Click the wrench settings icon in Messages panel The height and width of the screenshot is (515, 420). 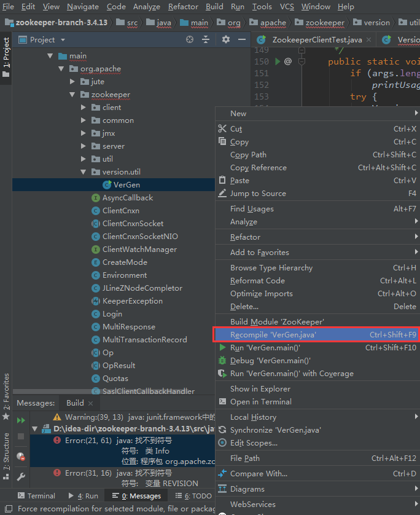coord(21,476)
